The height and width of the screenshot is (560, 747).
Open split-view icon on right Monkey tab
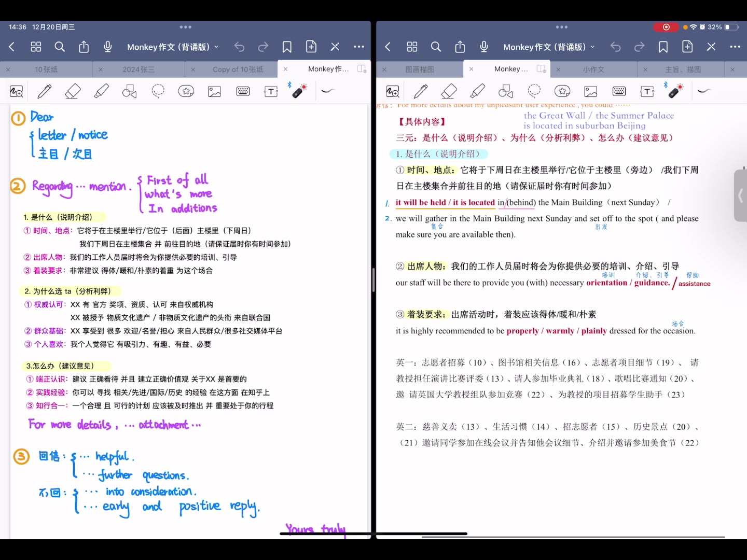coord(541,69)
